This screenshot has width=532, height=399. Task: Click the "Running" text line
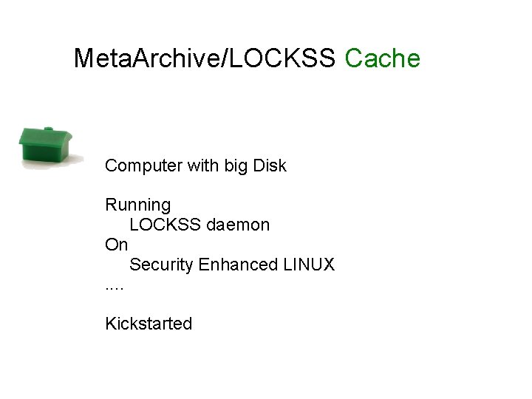pyautogui.click(x=137, y=205)
